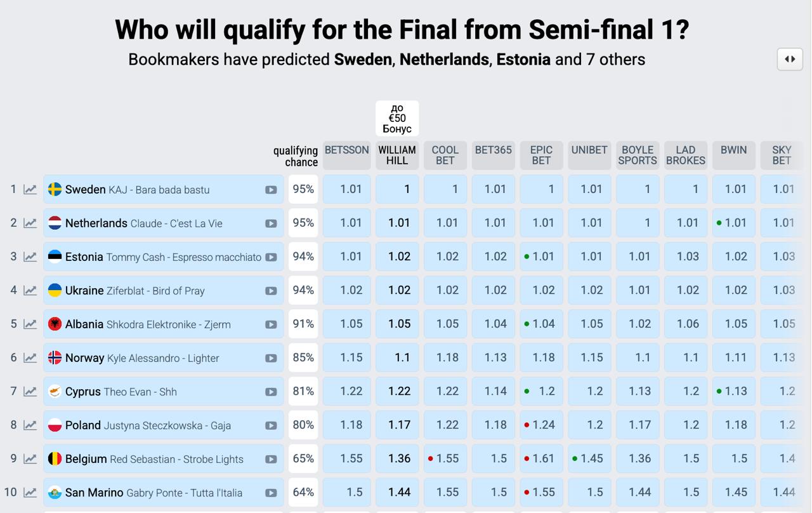Screen dimensions: 812x513
Task: Select Bwin's 1.13 odds for Cyprus
Action: point(734,391)
